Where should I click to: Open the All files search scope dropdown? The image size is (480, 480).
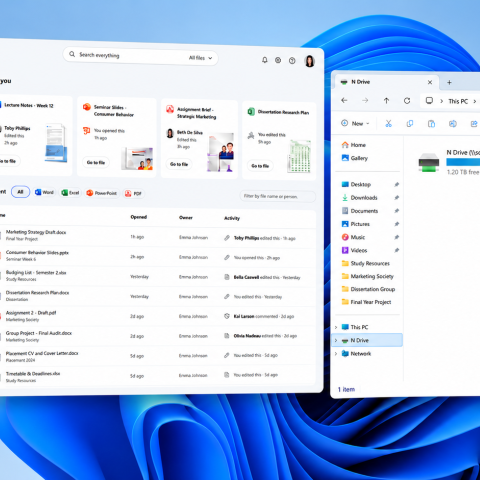point(200,58)
